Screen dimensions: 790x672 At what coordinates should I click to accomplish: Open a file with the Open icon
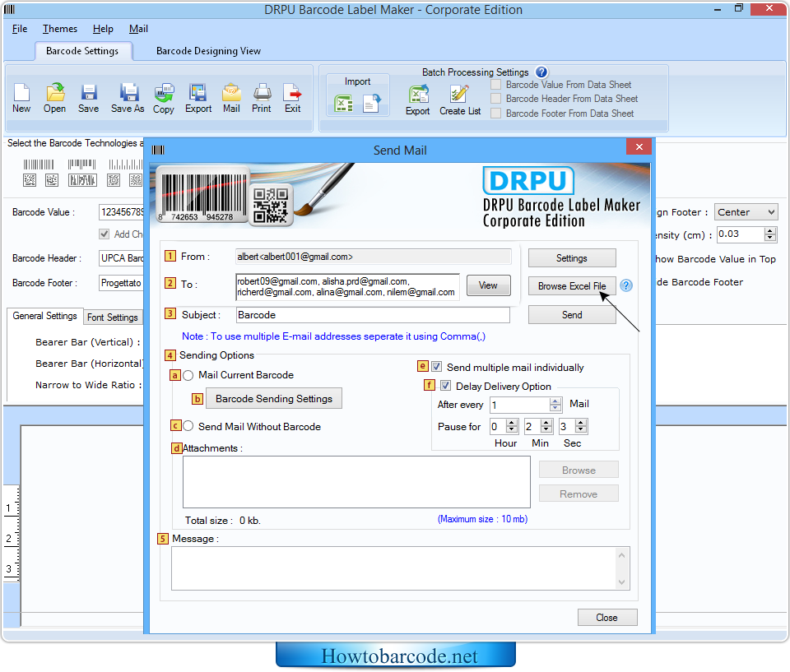coord(54,98)
